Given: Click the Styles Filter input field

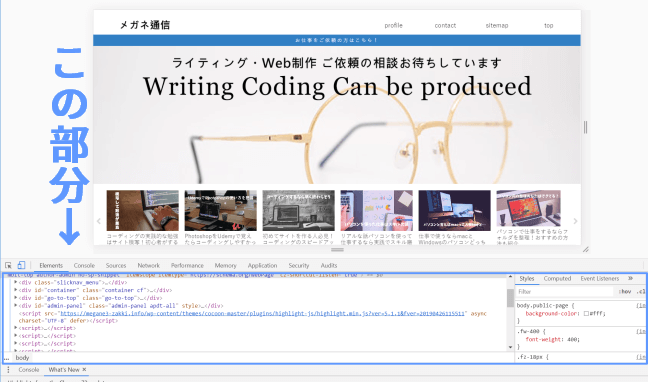Looking at the screenshot, I should (x=564, y=292).
